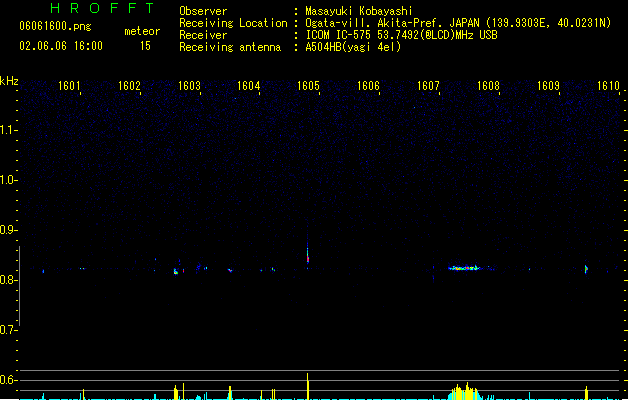Viewport: 629px width, 400px height.
Task: Select the Ogata-vill. Akita-Pref. JAPAN location text
Action: click(458, 23)
